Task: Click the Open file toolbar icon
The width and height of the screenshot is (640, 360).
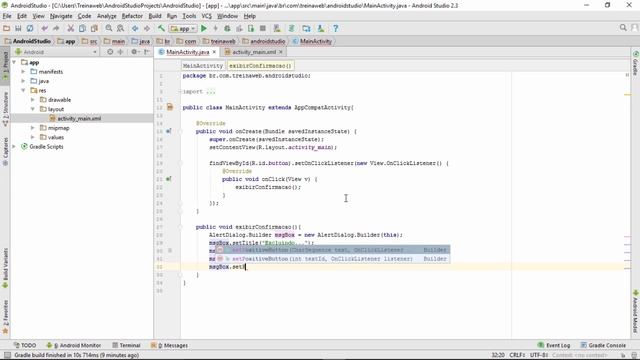Action: click(6, 28)
